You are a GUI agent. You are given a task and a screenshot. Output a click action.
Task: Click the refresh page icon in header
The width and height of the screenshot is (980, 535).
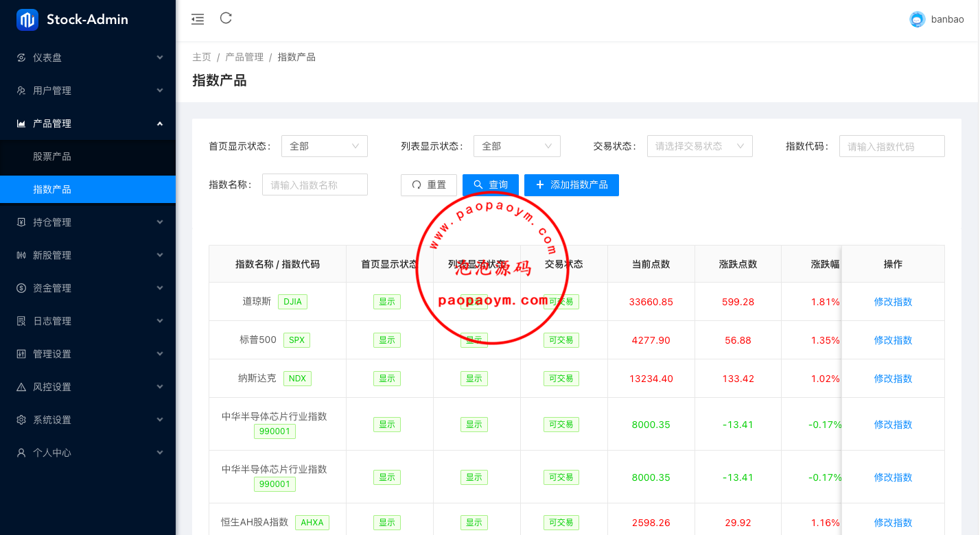226,19
